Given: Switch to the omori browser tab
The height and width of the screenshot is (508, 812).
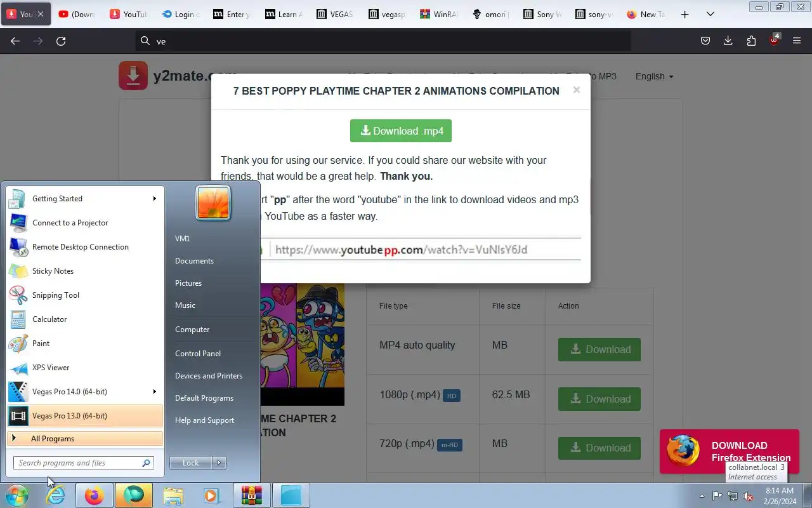Looking at the screenshot, I should (491, 14).
